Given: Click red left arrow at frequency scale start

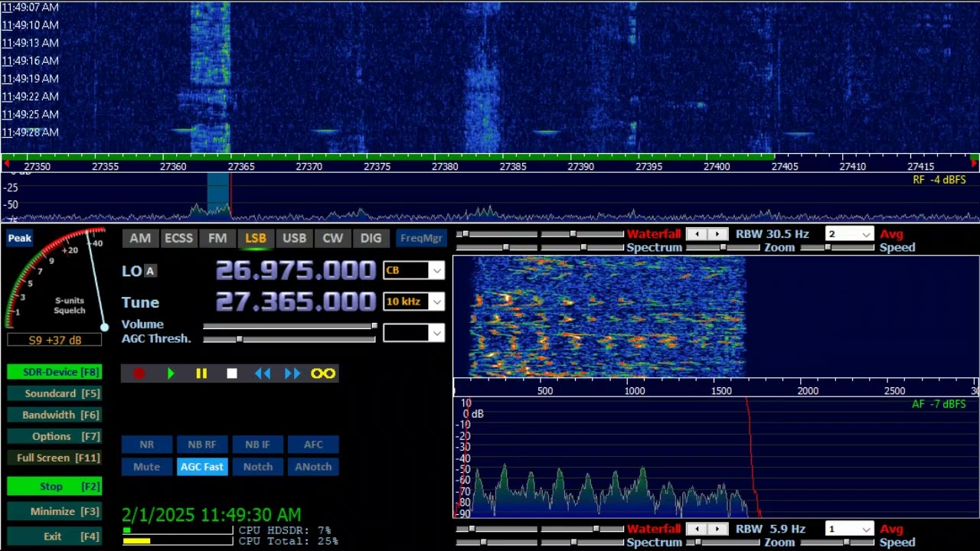Looking at the screenshot, I should point(7,163).
